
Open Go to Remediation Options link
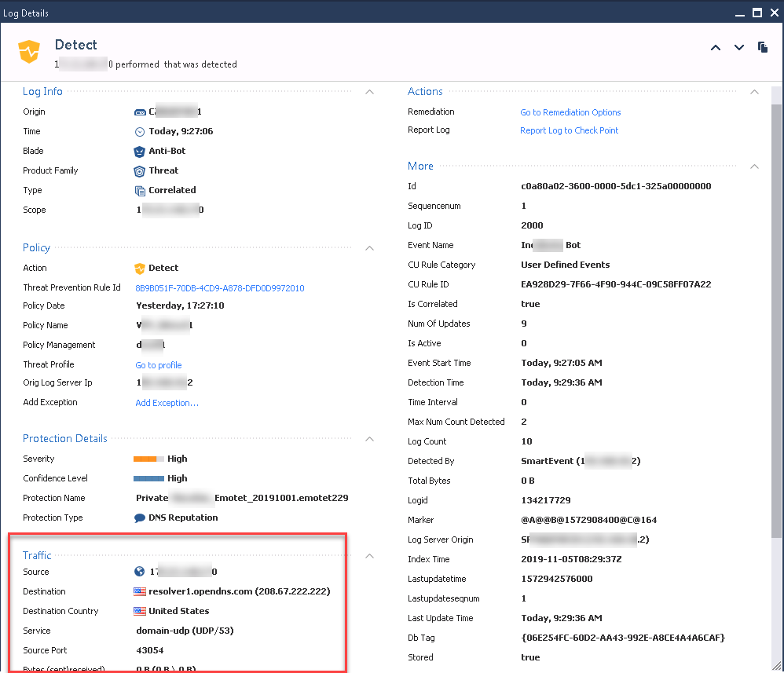[570, 112]
